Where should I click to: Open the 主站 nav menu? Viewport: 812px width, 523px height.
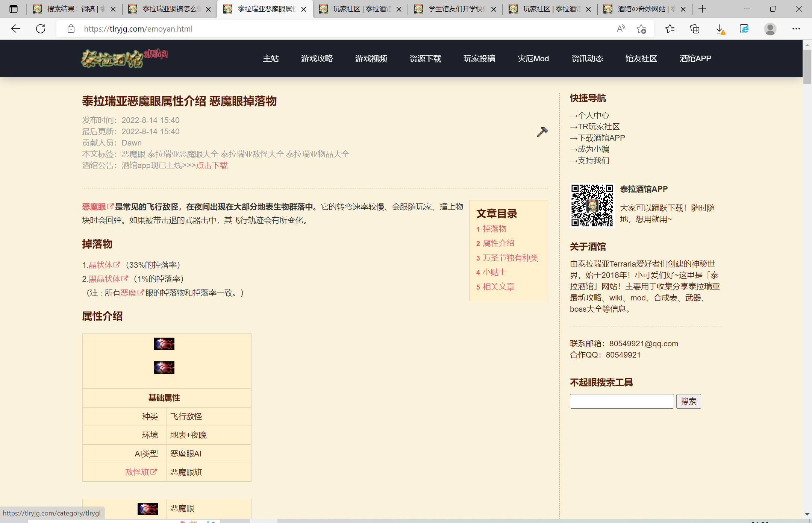click(x=271, y=58)
